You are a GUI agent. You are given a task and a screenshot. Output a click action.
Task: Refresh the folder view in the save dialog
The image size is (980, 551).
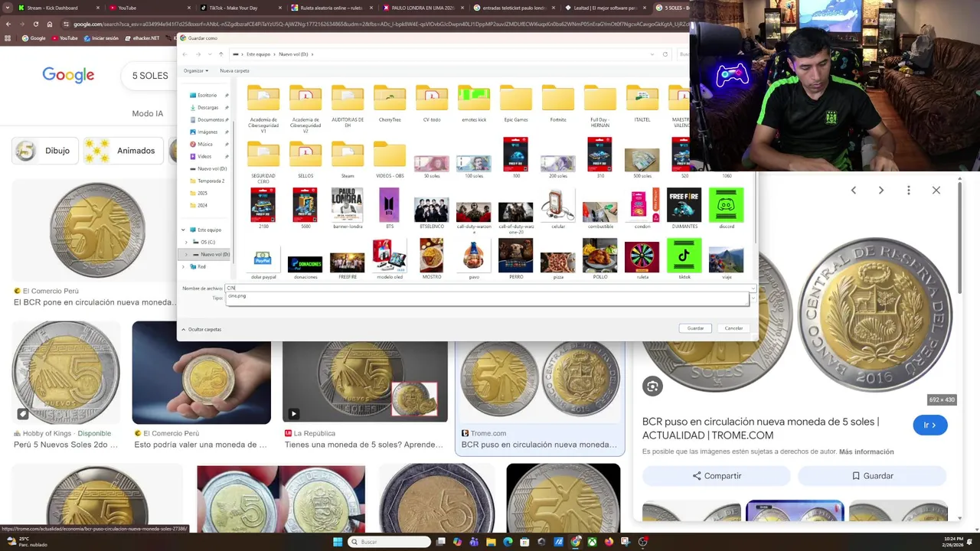click(665, 54)
